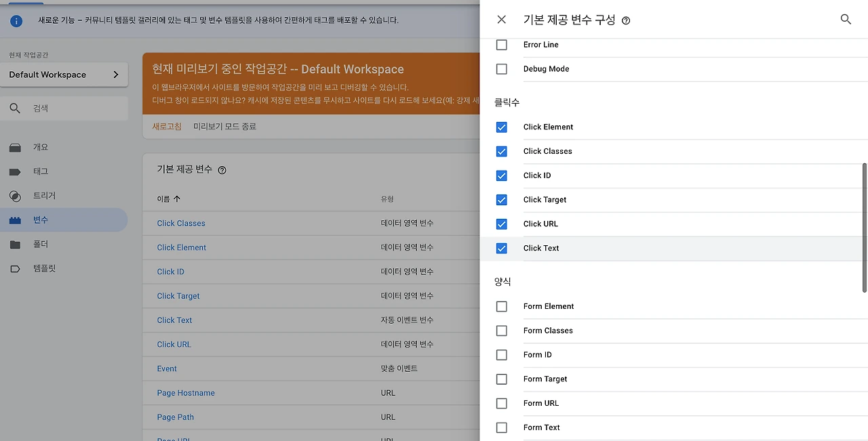Open the Event variable in the table
This screenshot has width=868, height=441.
tap(167, 369)
